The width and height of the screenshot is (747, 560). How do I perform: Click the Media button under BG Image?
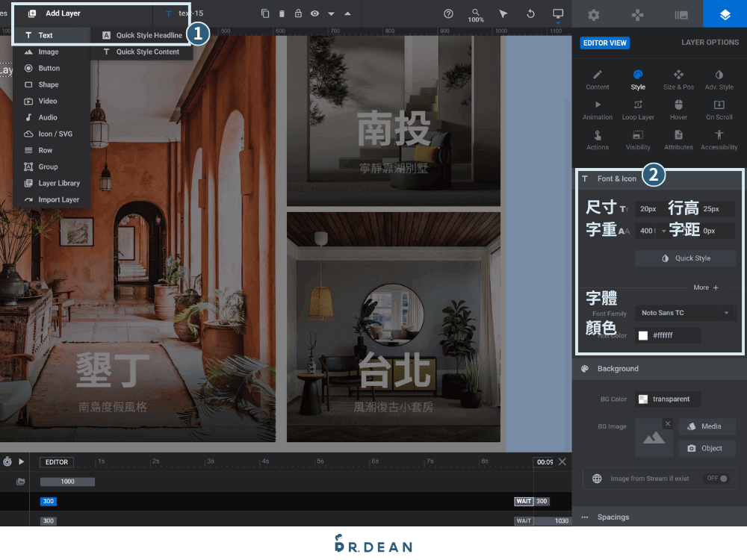click(x=707, y=426)
